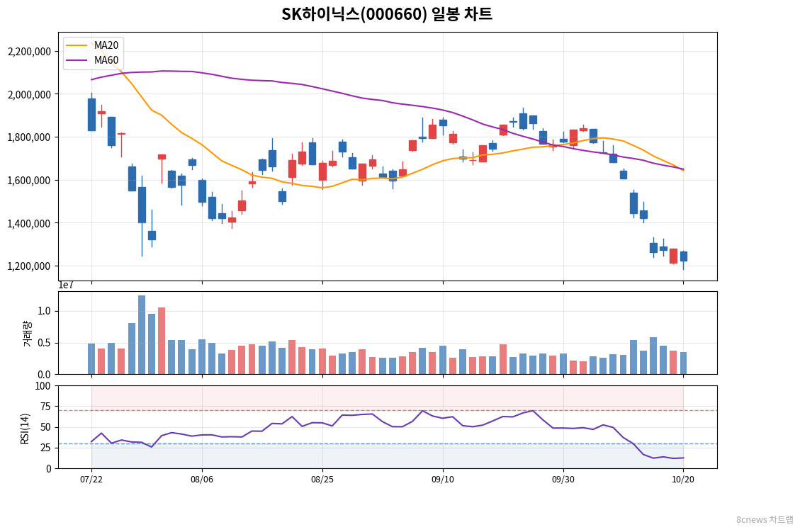Click the 10/20 date label
Image resolution: width=800 pixels, height=532 pixels.
pyautogui.click(x=683, y=480)
